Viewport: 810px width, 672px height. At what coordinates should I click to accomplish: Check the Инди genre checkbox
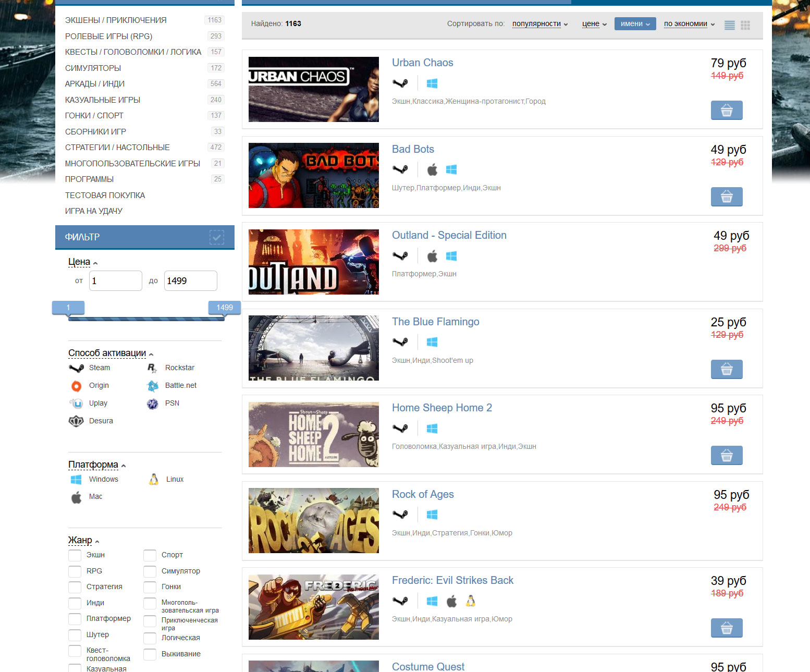75,603
